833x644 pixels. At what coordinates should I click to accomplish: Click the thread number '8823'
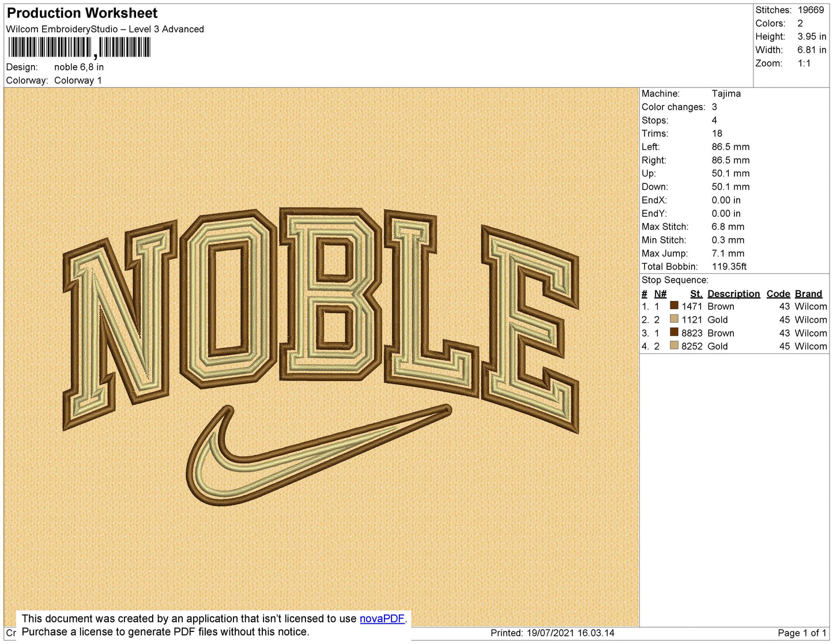pos(692,333)
